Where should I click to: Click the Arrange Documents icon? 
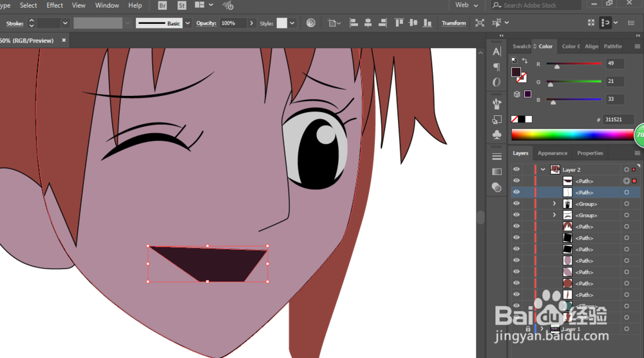point(200,5)
